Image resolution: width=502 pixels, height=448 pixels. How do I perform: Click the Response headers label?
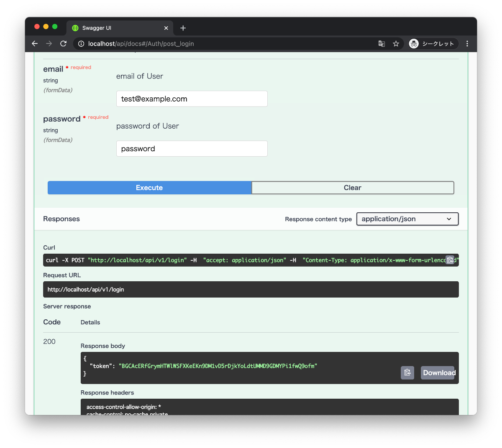(x=108, y=392)
